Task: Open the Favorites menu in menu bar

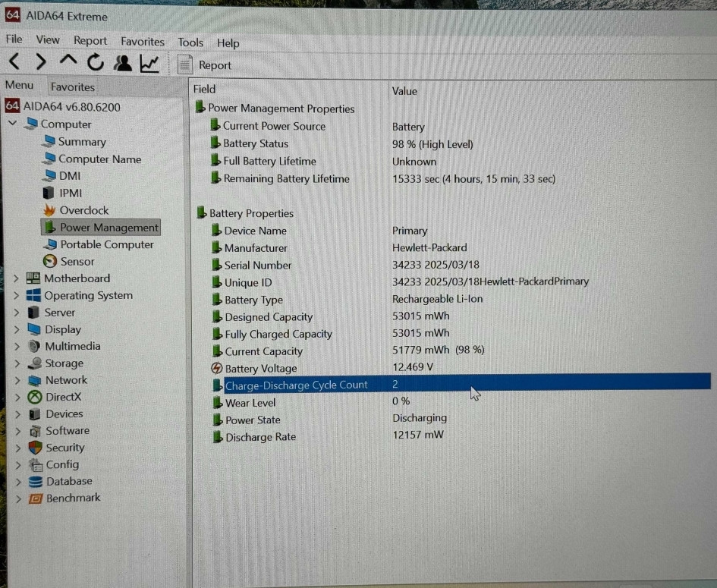Action: point(142,42)
